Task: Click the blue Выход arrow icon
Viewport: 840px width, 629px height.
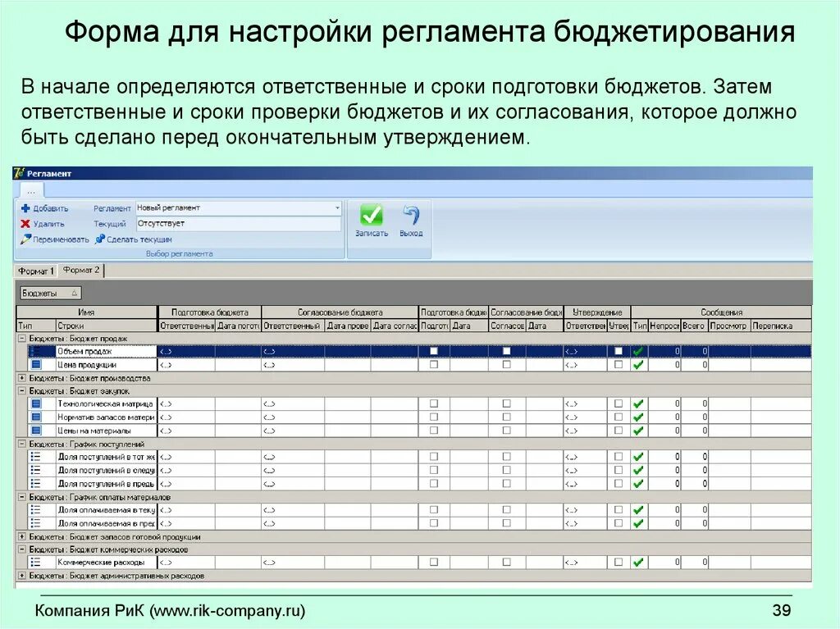Action: point(411,216)
